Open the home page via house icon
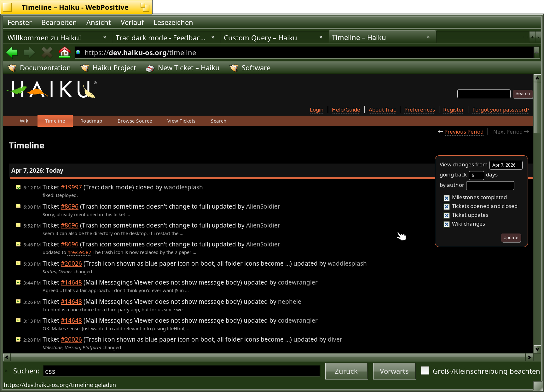 (x=65, y=52)
